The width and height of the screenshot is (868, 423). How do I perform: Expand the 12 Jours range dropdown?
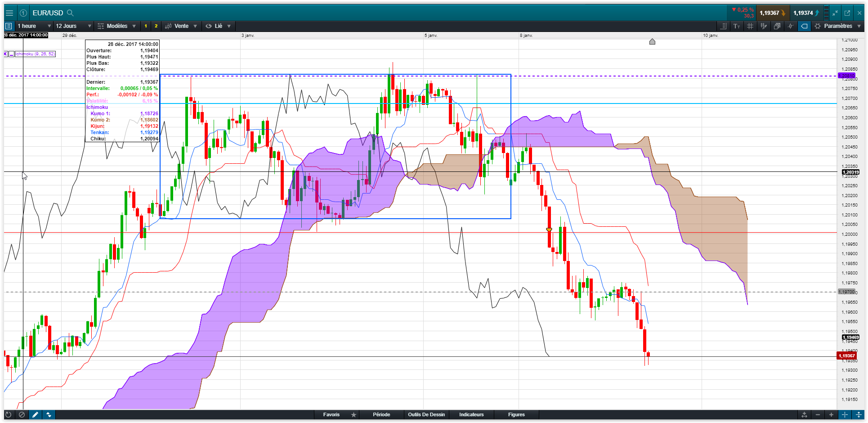pos(73,26)
